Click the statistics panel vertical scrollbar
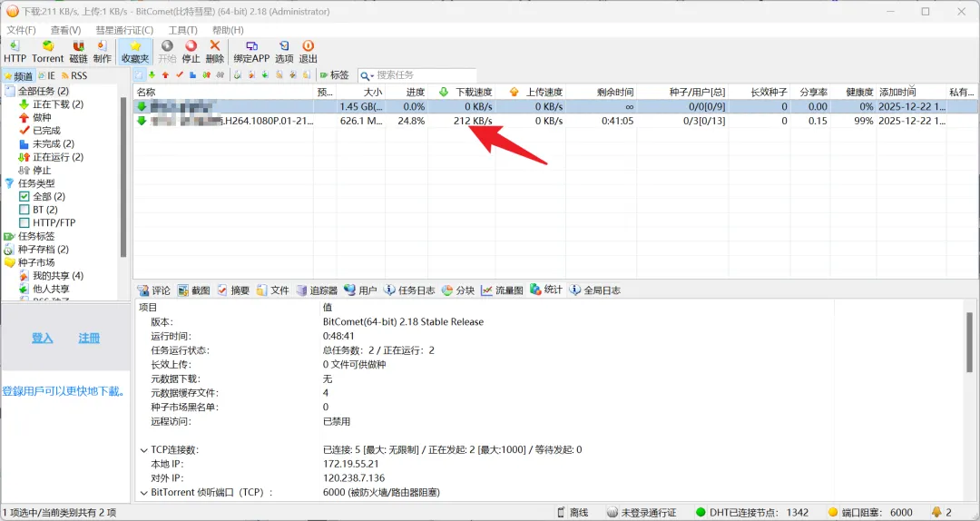 click(970, 343)
